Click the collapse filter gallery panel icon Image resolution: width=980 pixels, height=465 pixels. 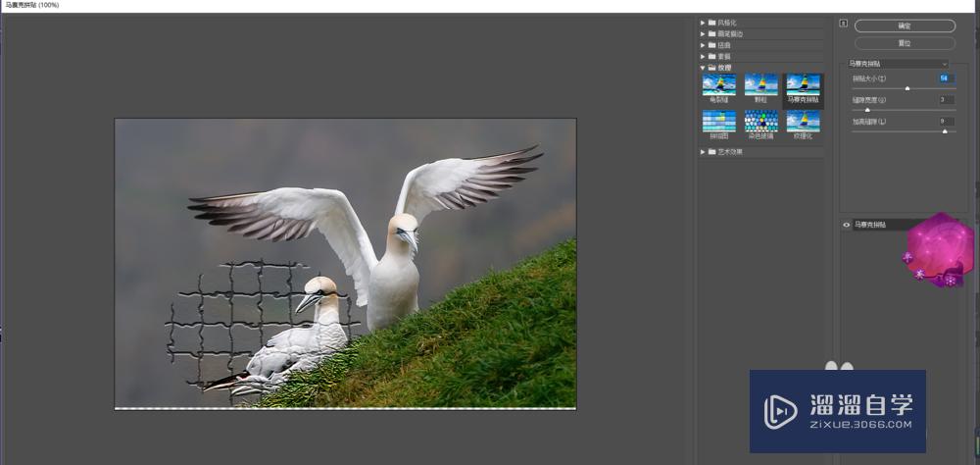click(843, 23)
